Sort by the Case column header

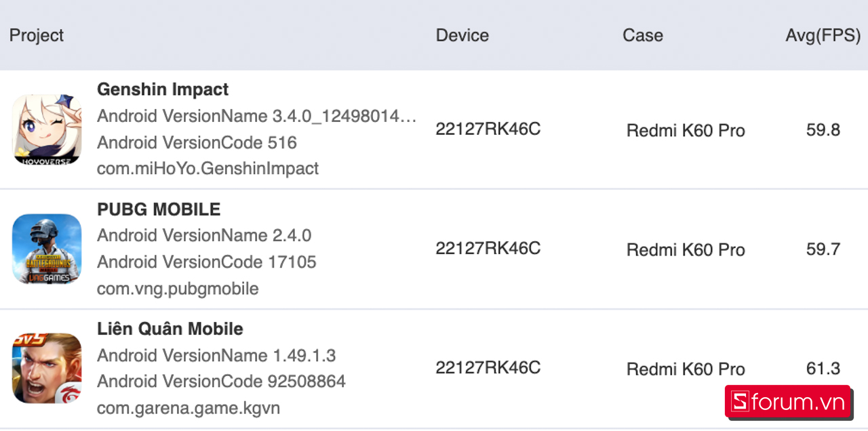[x=643, y=35]
